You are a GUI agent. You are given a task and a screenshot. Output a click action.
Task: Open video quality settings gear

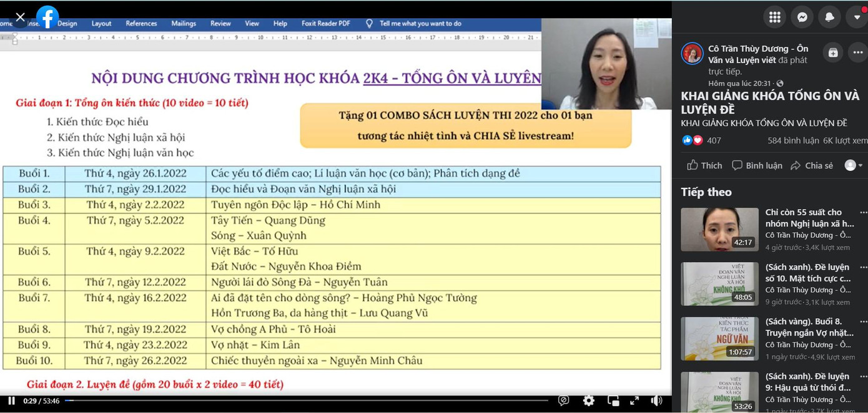tap(588, 401)
